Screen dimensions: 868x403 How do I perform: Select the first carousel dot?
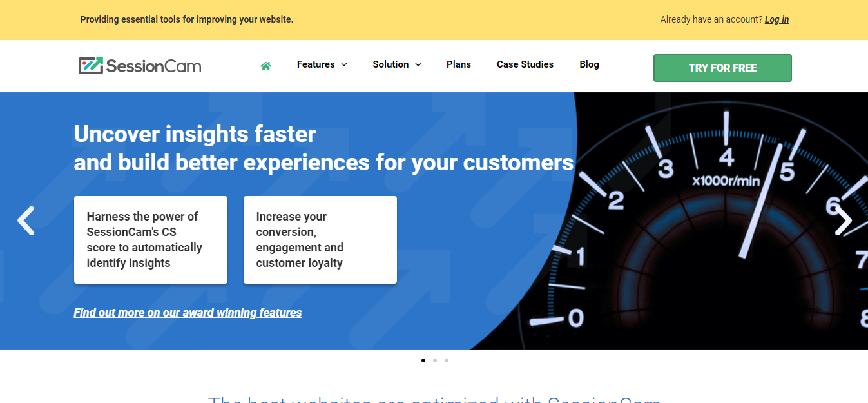coord(423,360)
